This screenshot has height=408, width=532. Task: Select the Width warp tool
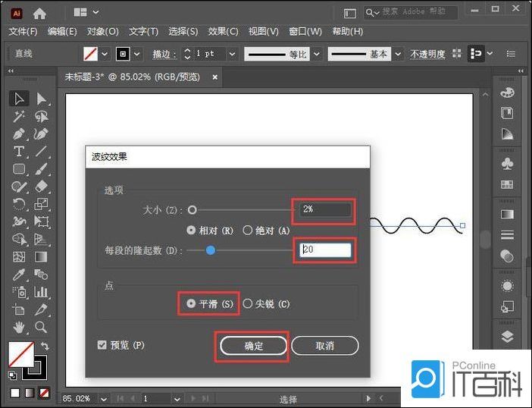(x=19, y=222)
